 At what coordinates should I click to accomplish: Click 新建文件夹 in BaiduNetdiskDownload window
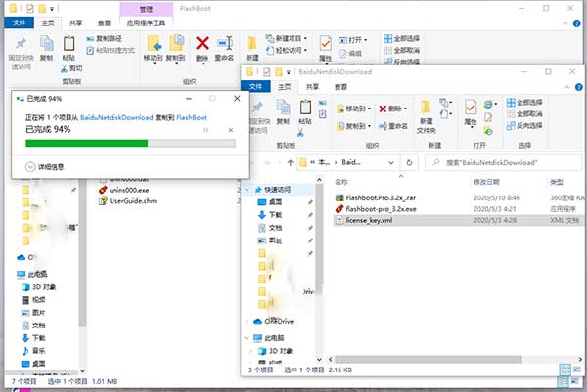tap(426, 116)
